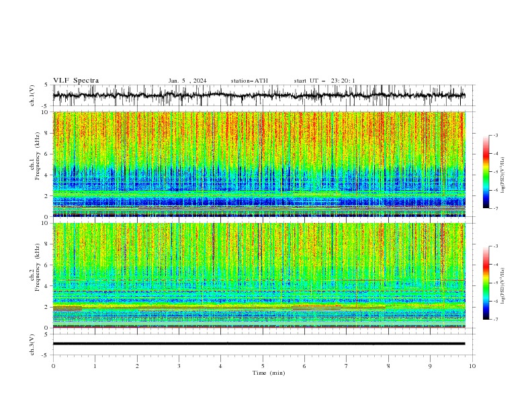Click time axis tick label "2"
The width and height of the screenshot is (532, 411).
click(x=137, y=366)
